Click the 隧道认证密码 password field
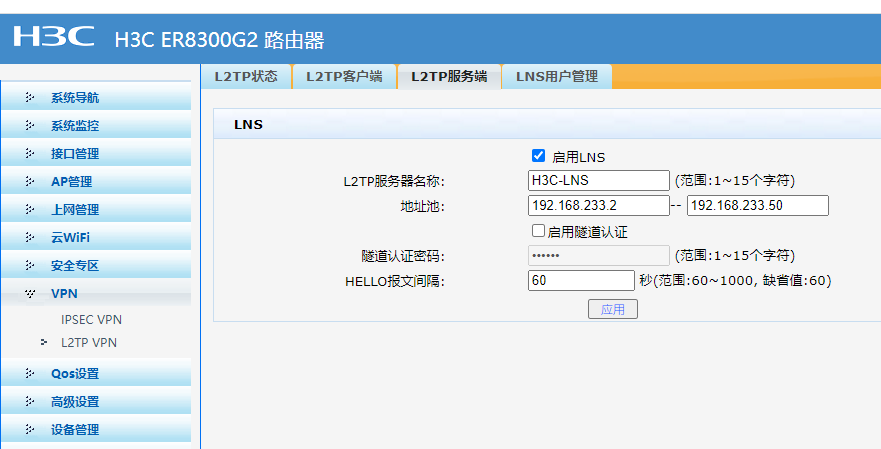Image resolution: width=881 pixels, height=449 pixels. (x=599, y=255)
